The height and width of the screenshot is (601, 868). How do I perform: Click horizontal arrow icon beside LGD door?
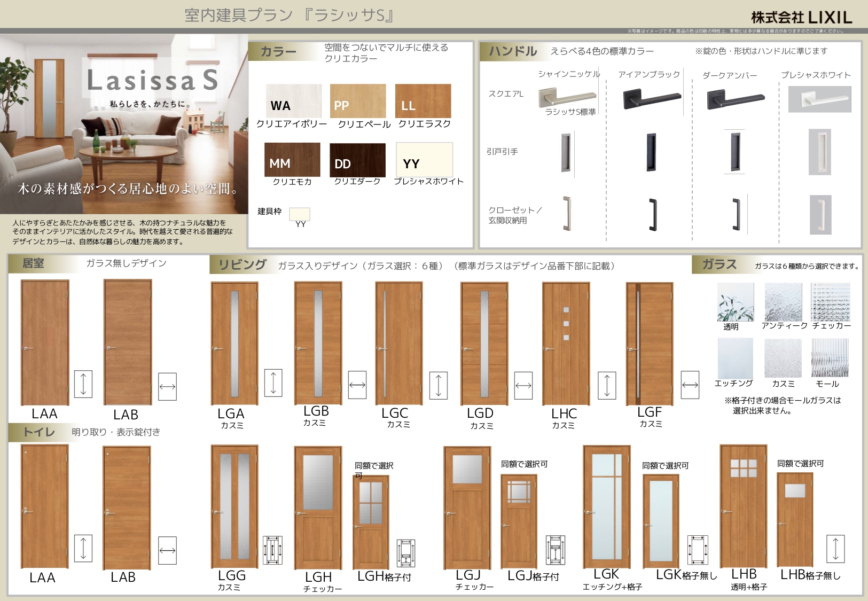pyautogui.click(x=523, y=385)
